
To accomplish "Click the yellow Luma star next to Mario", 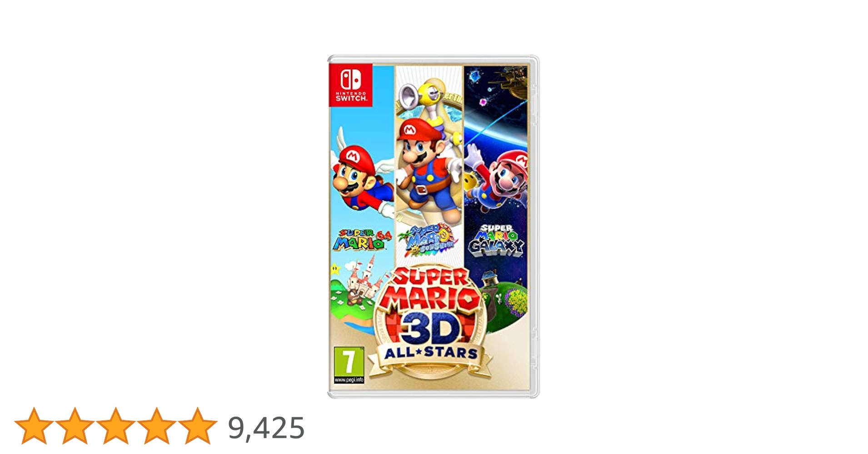I will [471, 182].
